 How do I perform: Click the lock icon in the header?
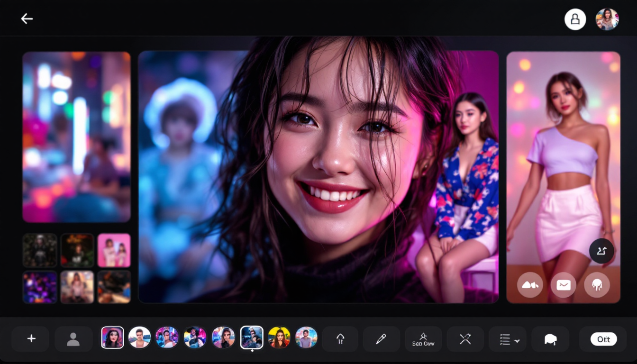tap(575, 19)
